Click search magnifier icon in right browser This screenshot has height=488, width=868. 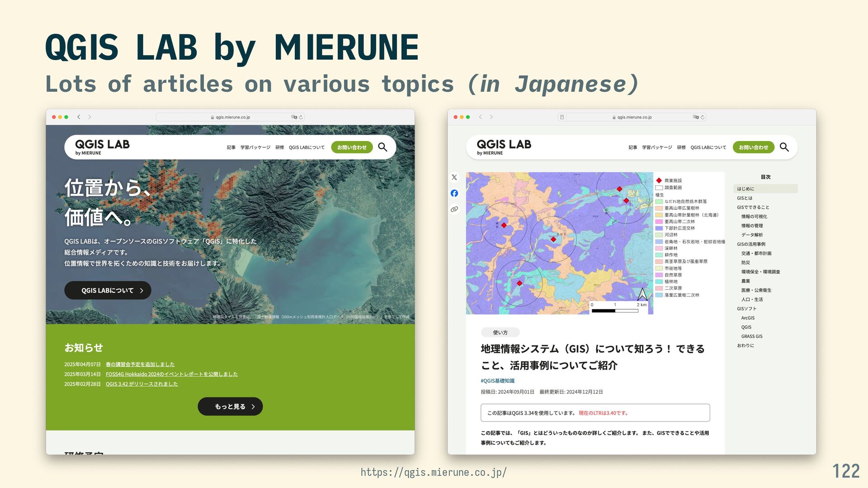click(x=784, y=147)
